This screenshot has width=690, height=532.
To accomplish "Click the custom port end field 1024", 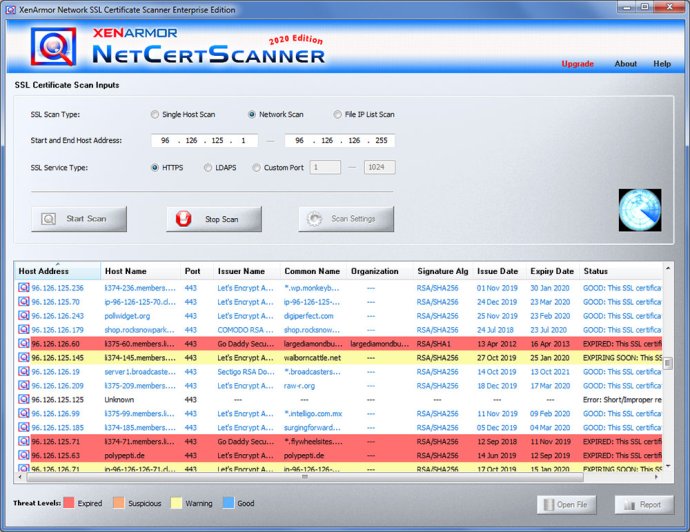I will coord(379,167).
